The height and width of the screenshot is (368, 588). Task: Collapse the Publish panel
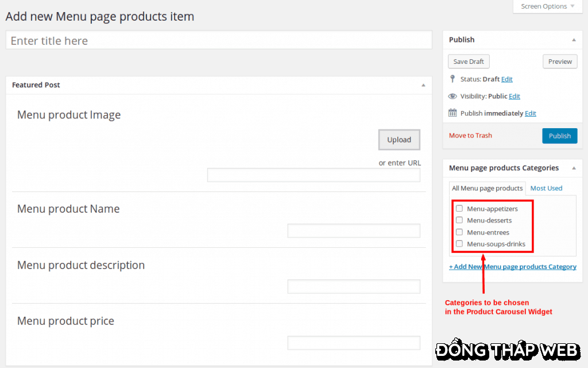point(574,40)
